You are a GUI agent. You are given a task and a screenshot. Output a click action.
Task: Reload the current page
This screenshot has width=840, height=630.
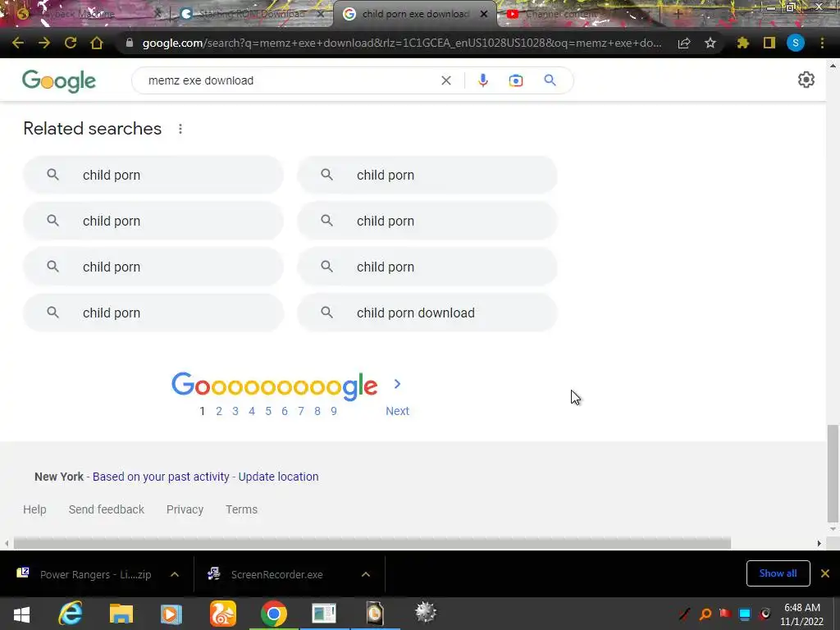tap(71, 43)
